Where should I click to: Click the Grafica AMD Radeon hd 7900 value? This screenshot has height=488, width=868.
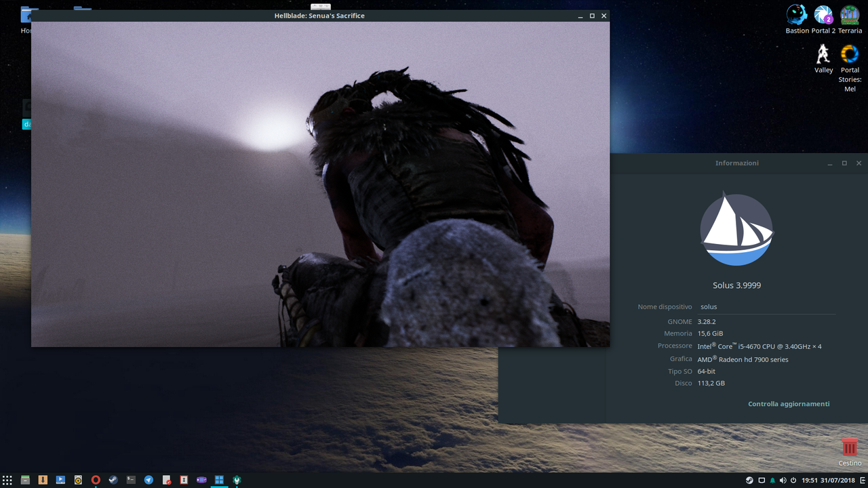[x=743, y=359]
